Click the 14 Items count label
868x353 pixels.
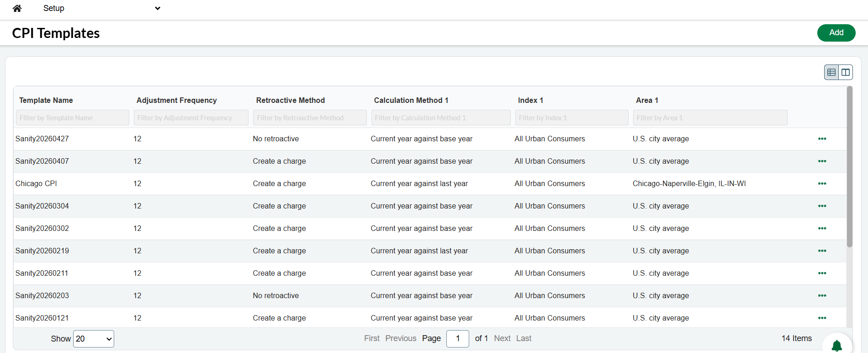point(797,338)
